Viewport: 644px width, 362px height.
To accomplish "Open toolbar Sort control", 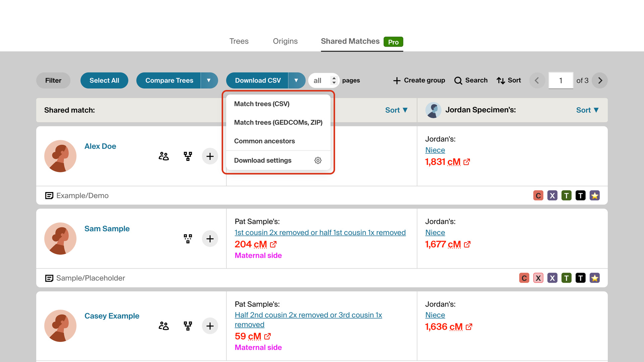I will pos(509,80).
